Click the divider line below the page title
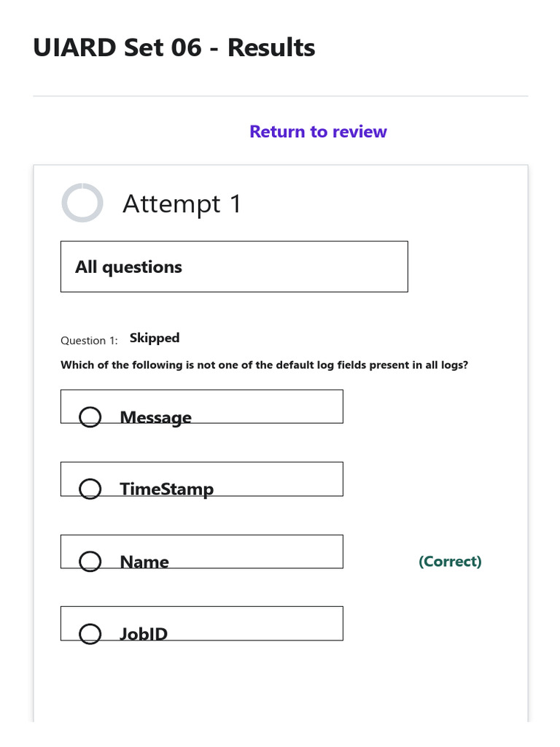The image size is (560, 747). (280, 96)
